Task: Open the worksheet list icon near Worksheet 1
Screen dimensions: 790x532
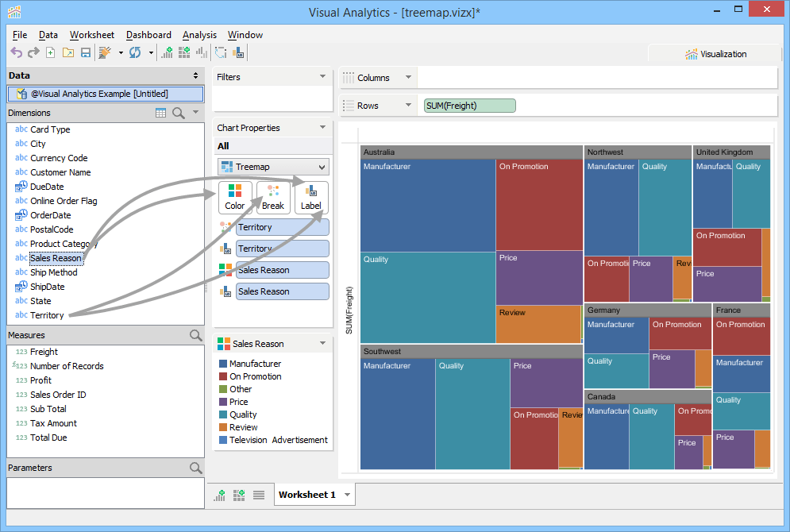Action: click(x=258, y=494)
